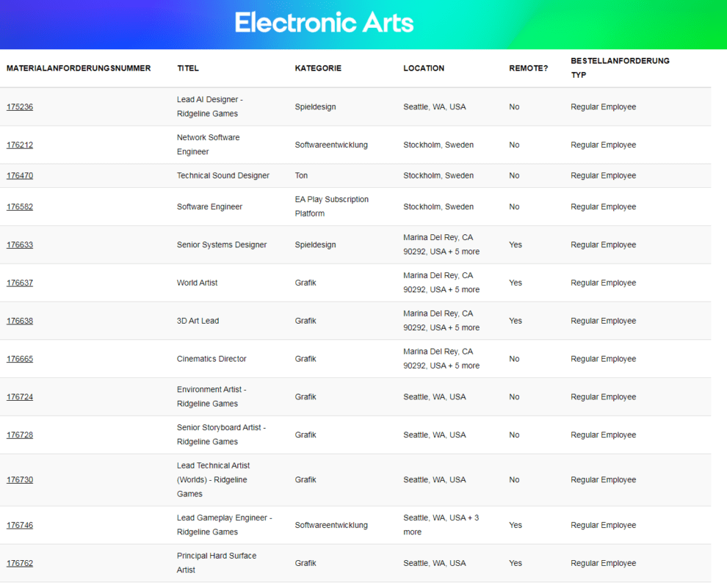
Task: Open job requisition 176582
Action: point(20,207)
